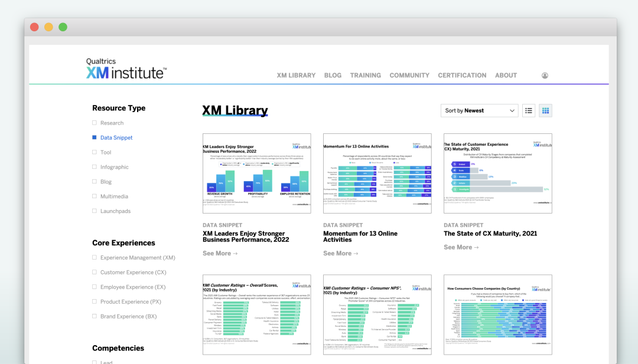Switch to grid view layout

[x=546, y=110]
